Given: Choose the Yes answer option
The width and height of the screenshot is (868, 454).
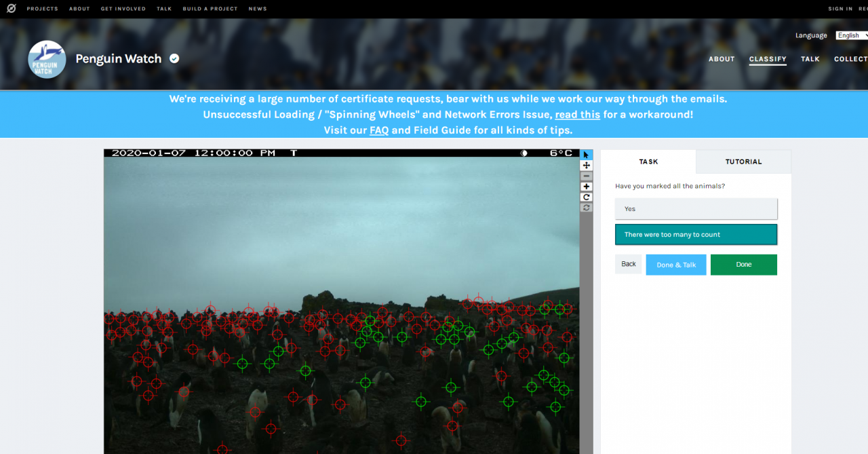Looking at the screenshot, I should pos(696,209).
